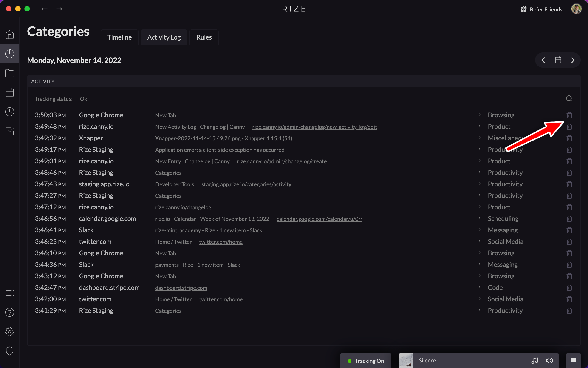Open calendar.google.com/calendar/u/0/r link
The width and height of the screenshot is (588, 368).
click(319, 219)
